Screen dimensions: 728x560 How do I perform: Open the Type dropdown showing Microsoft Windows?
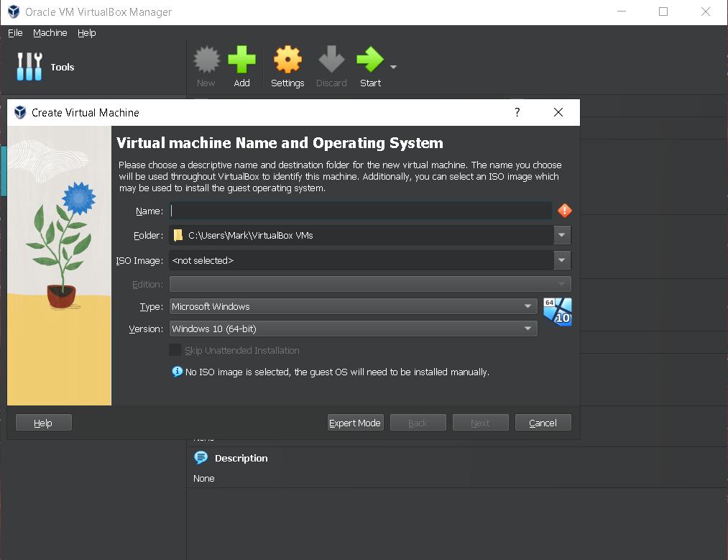coord(353,306)
